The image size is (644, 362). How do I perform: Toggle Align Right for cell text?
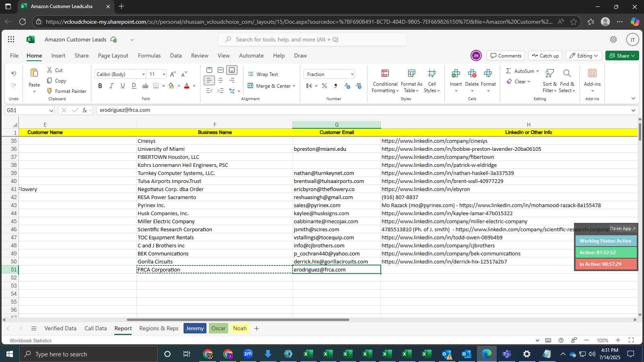(232, 80)
